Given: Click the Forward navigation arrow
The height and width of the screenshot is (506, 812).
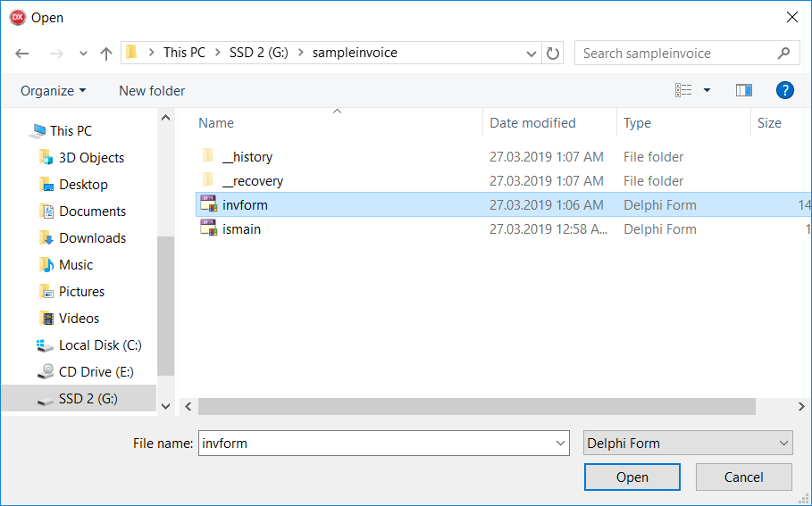Looking at the screenshot, I should pyautogui.click(x=56, y=53).
